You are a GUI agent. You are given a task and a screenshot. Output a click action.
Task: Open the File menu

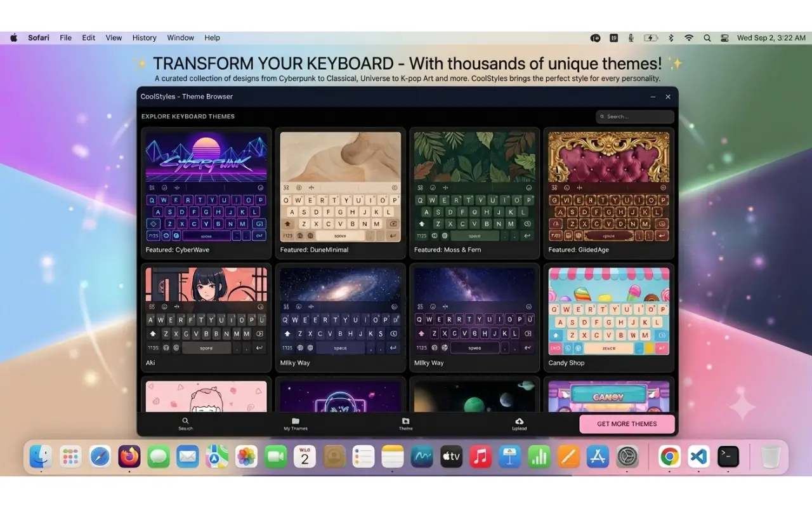coord(66,38)
